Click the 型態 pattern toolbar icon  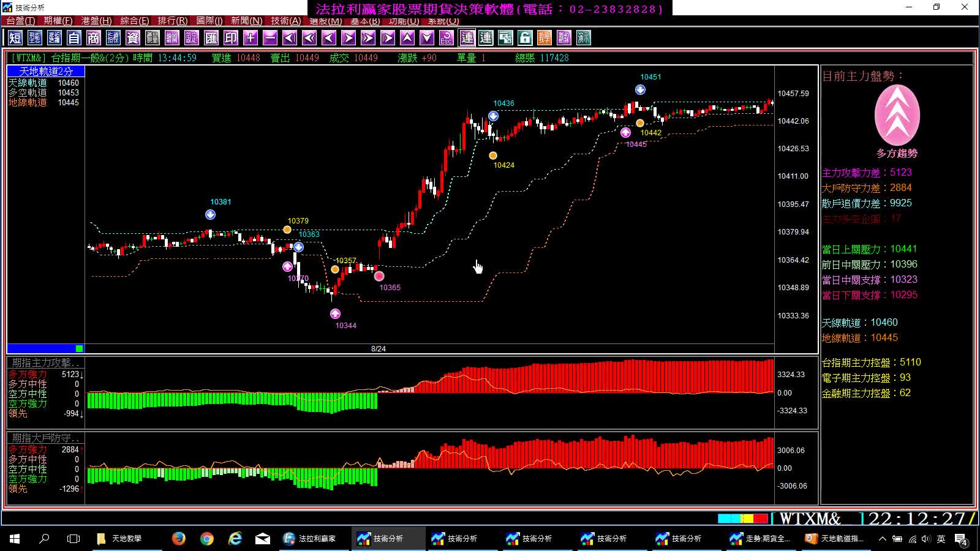click(35, 38)
